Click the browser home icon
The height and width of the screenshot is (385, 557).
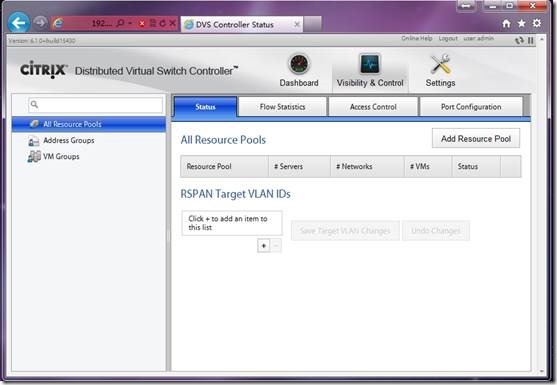pyautogui.click(x=507, y=23)
